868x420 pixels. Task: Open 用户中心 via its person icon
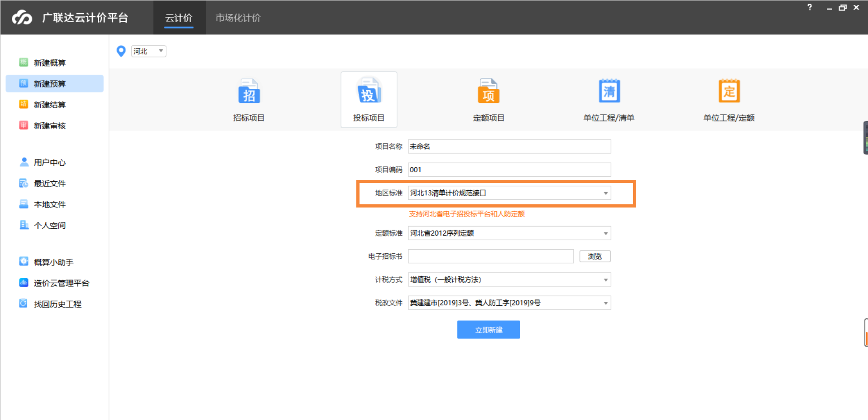click(24, 162)
